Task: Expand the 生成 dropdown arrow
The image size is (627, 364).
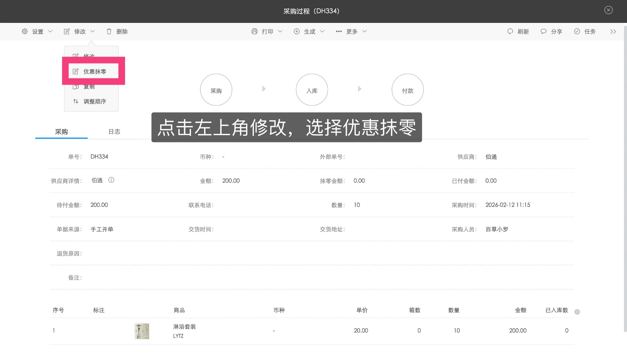Action: [323, 31]
